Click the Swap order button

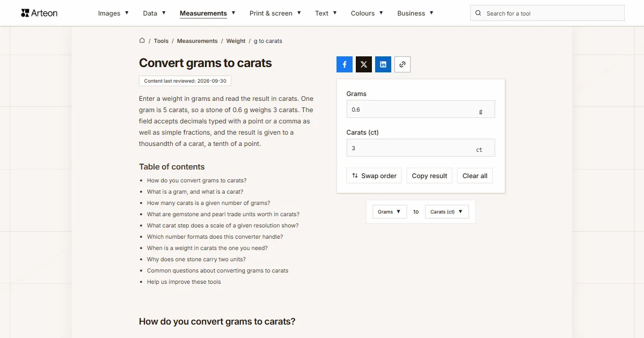pos(374,176)
